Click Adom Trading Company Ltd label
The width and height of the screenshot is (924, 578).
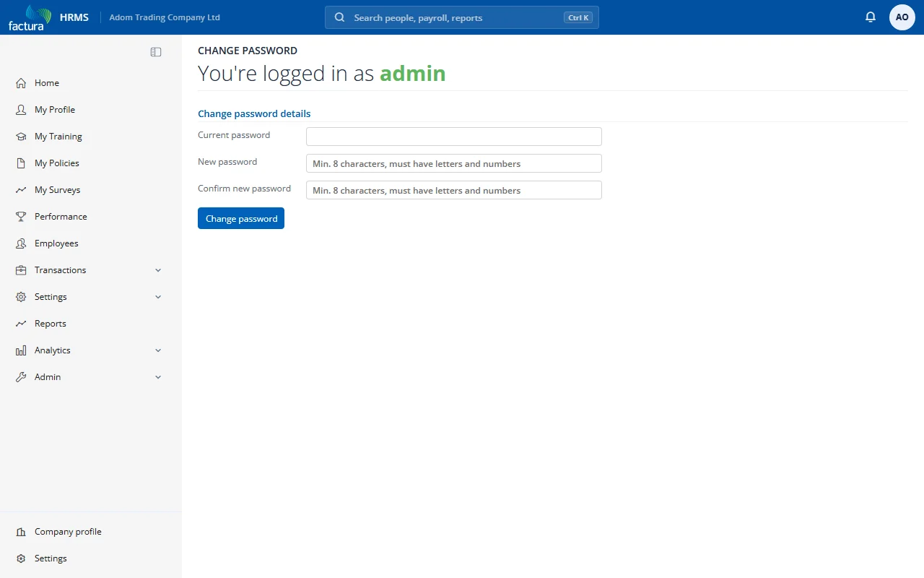(x=165, y=17)
